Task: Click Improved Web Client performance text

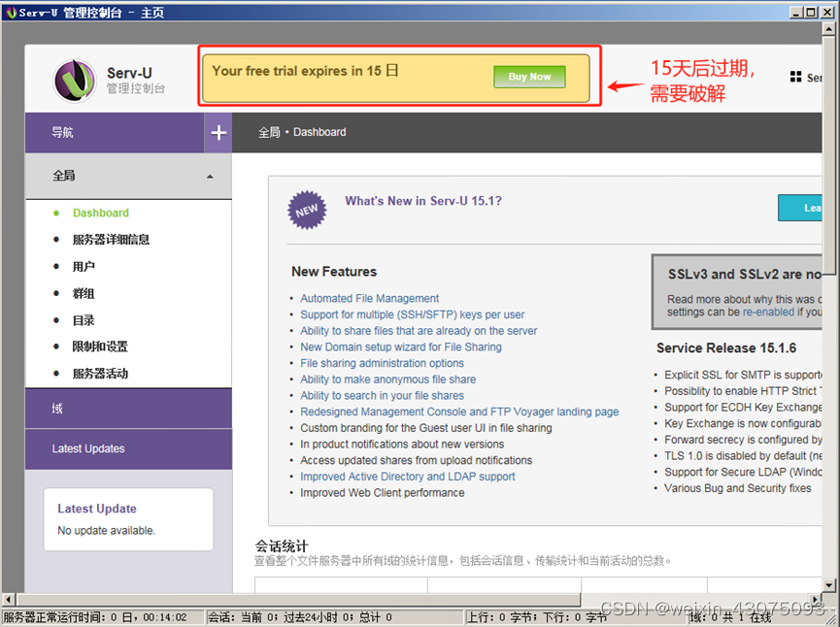Action: (382, 493)
